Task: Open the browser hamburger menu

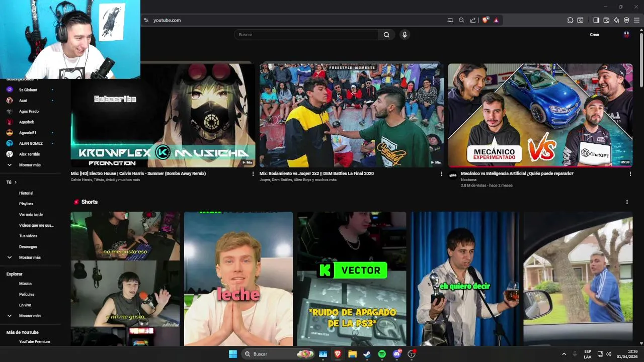Action: [637, 20]
